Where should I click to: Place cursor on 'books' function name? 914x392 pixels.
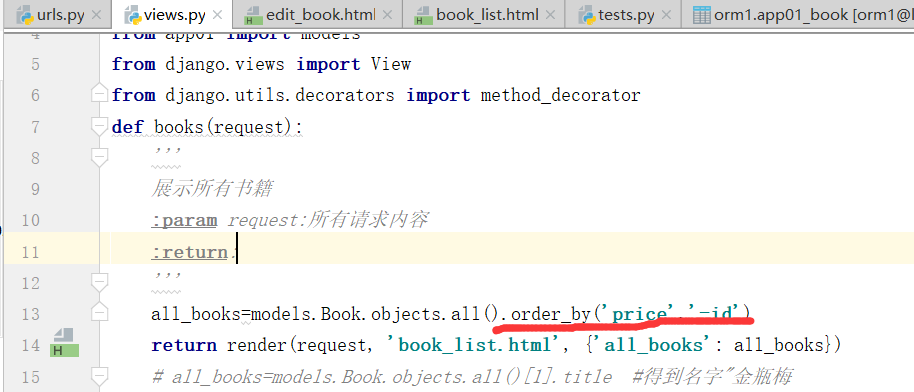tap(180, 127)
